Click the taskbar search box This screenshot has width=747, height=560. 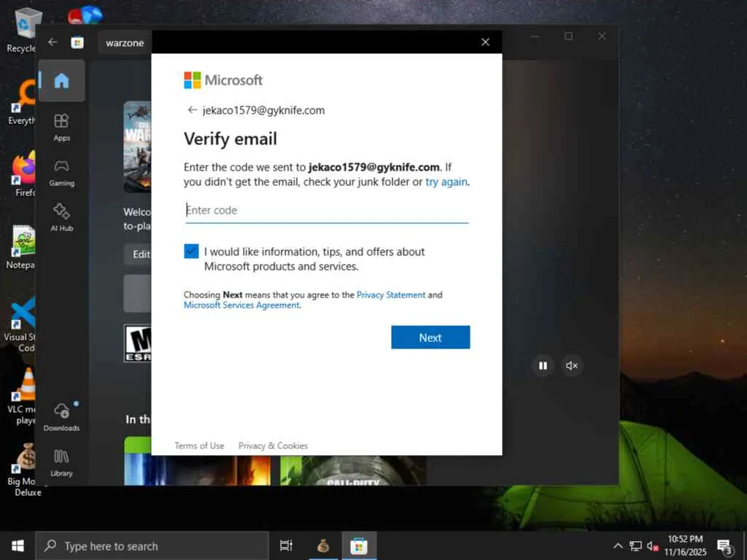[x=152, y=545]
